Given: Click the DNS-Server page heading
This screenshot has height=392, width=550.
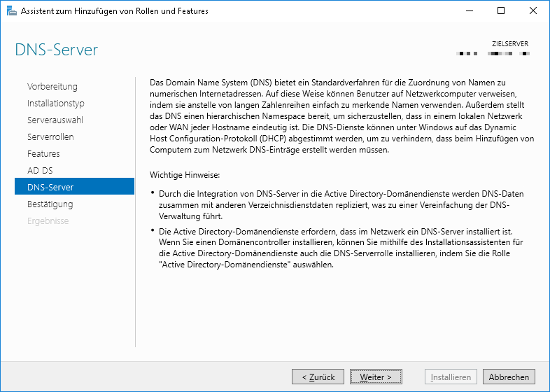Looking at the screenshot, I should (57, 50).
